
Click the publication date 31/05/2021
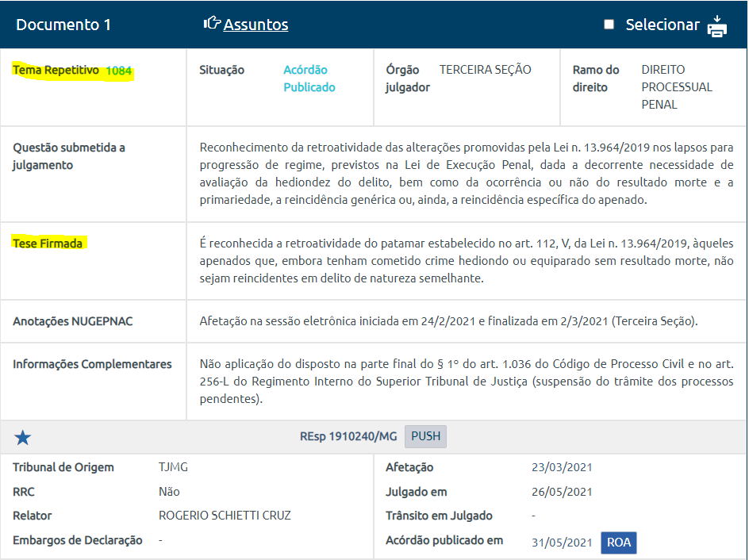(x=562, y=543)
